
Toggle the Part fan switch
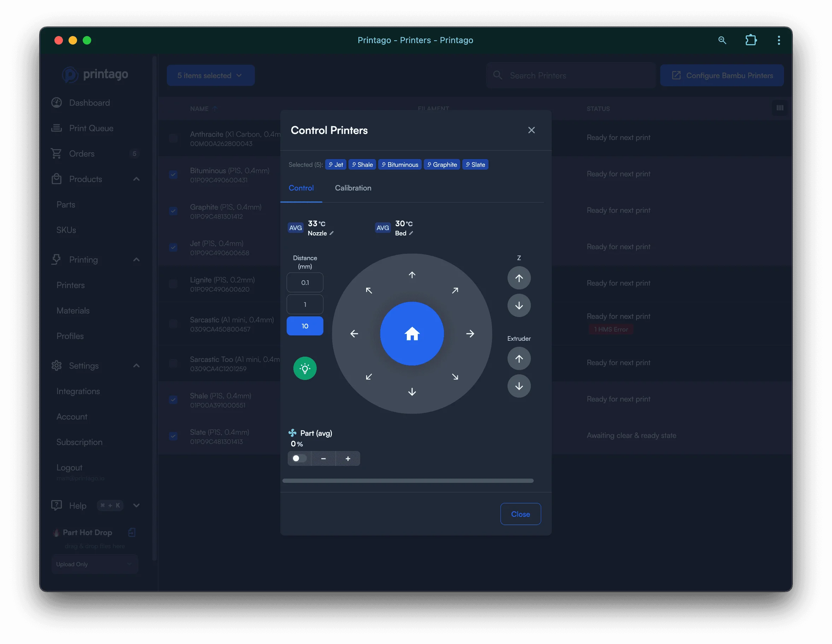point(299,458)
